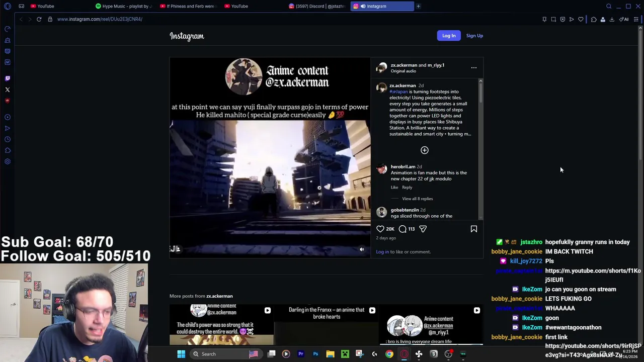Go back to the previous page
Viewport: 644px width, 362px height.
tap(21, 19)
